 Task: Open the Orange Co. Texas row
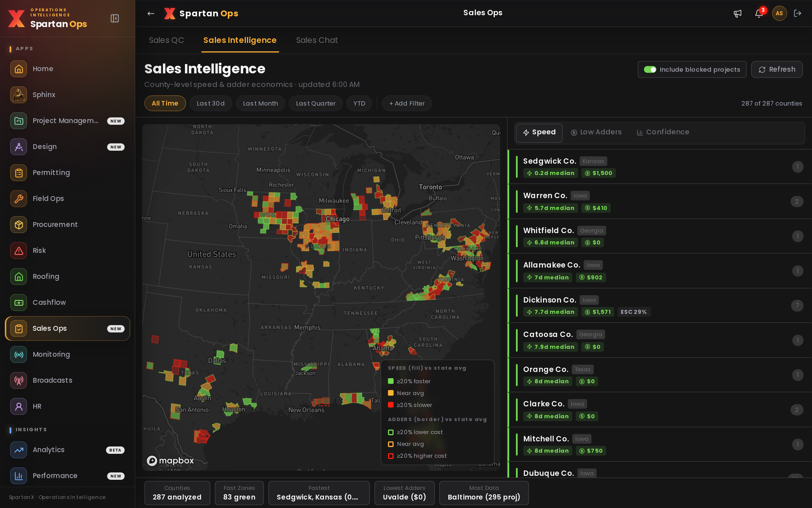pyautogui.click(x=660, y=375)
